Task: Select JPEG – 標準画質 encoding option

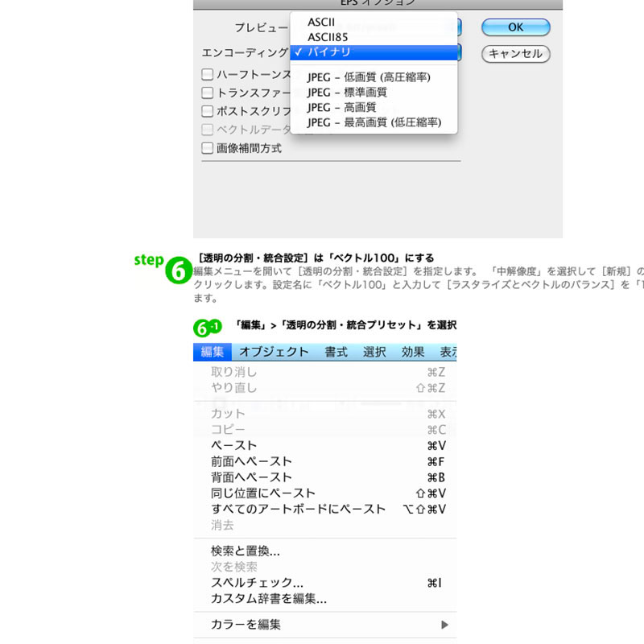Action: (346, 93)
